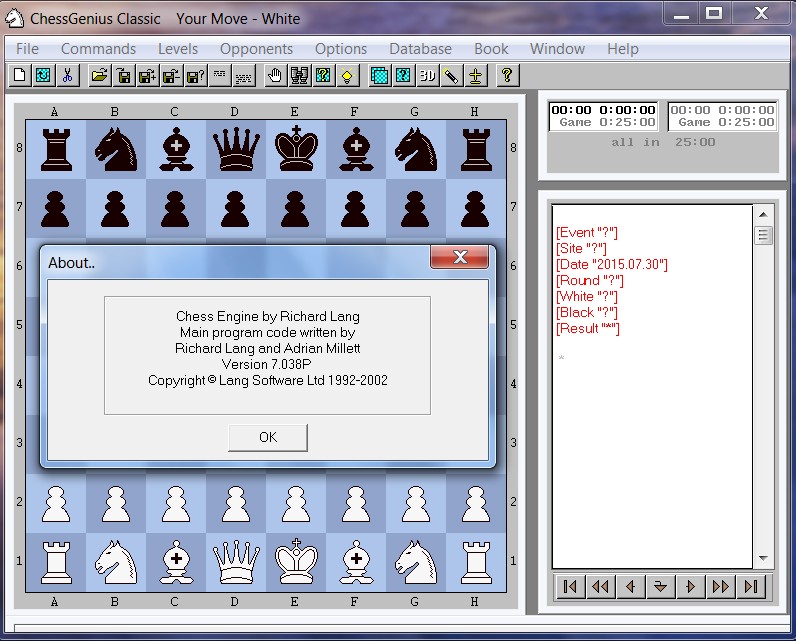Click the [White "?"] header line

point(587,296)
